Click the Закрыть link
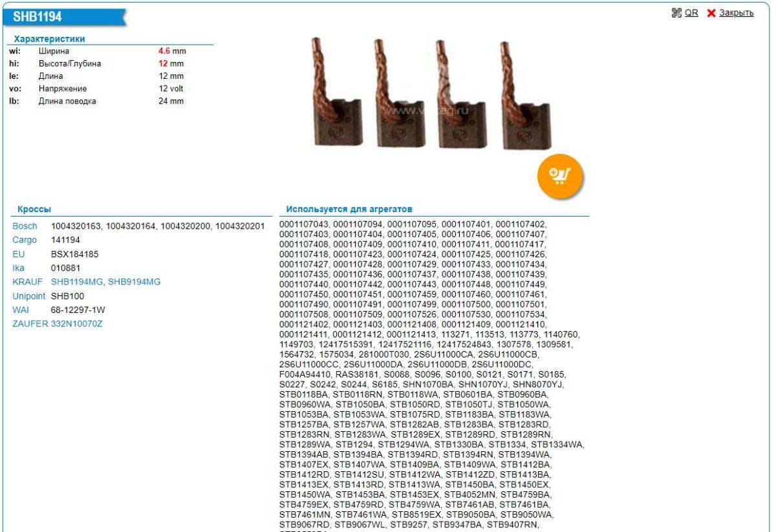The height and width of the screenshot is (532, 776). pyautogui.click(x=737, y=14)
